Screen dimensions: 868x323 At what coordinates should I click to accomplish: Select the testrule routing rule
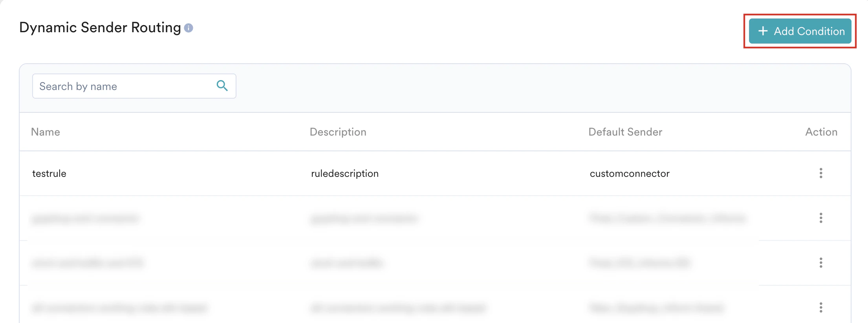click(x=49, y=173)
